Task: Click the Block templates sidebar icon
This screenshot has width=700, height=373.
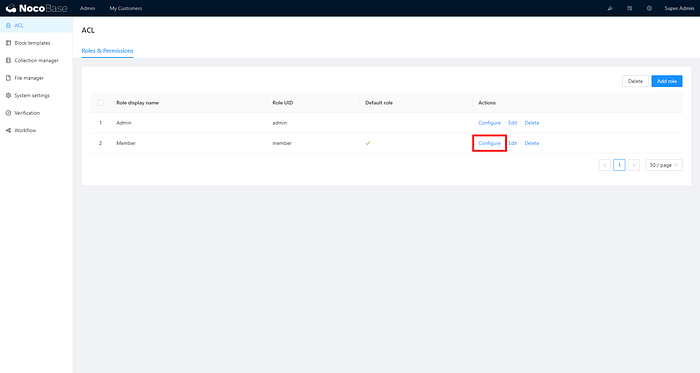Action: (x=8, y=43)
